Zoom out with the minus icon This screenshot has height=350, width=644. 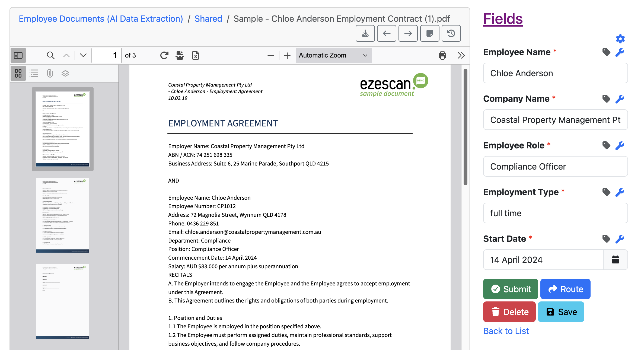click(x=270, y=56)
